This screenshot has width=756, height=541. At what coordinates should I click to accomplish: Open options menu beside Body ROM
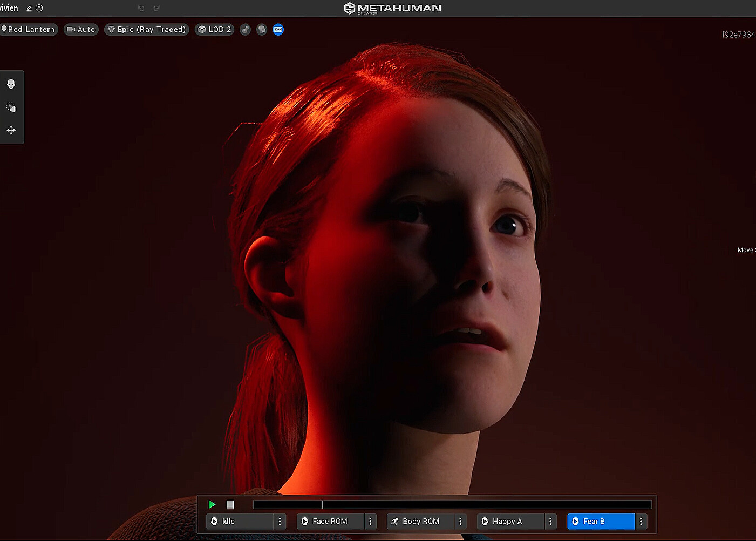[460, 522]
